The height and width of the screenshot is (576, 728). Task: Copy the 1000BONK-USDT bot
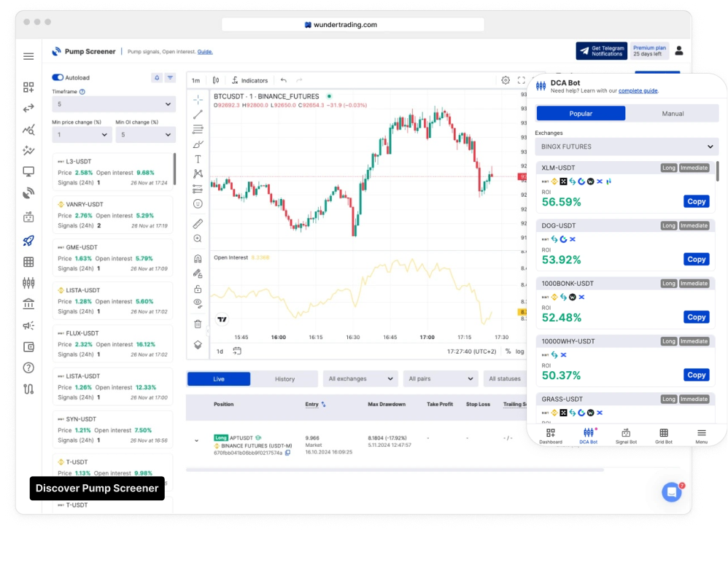coord(697,317)
